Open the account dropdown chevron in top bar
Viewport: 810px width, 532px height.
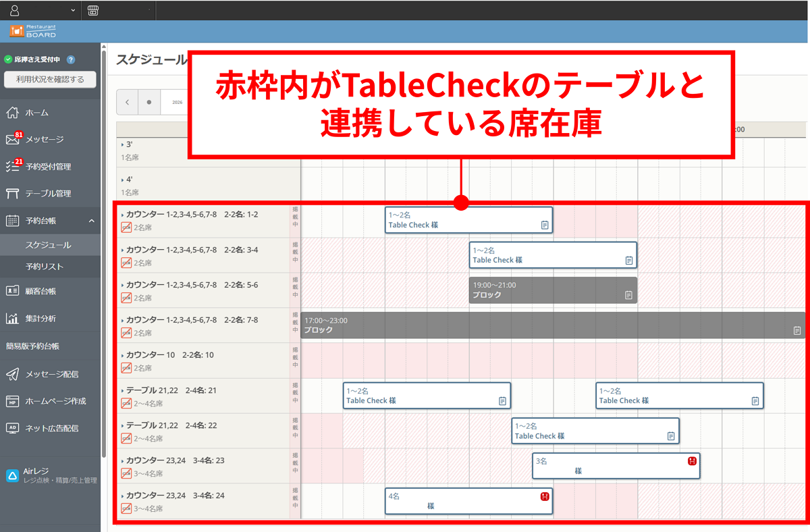(73, 11)
